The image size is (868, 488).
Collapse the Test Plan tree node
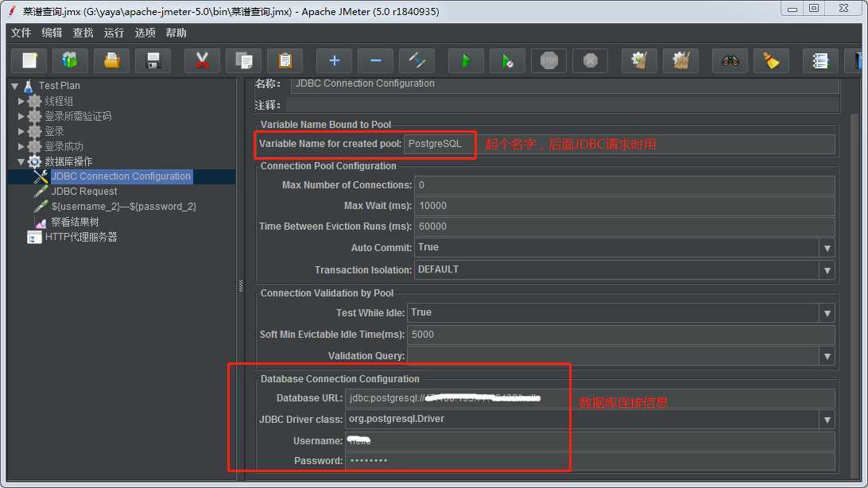point(15,86)
